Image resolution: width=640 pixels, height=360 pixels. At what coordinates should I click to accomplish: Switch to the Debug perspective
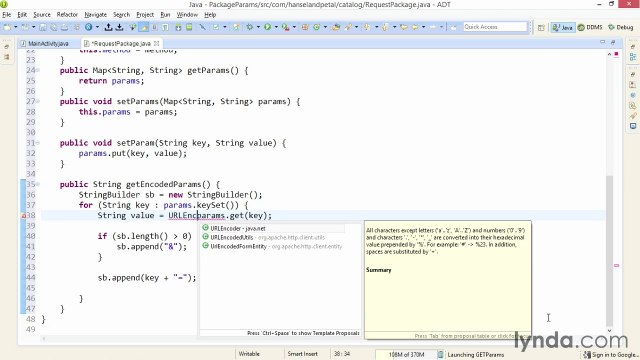pyautogui.click(x=620, y=27)
